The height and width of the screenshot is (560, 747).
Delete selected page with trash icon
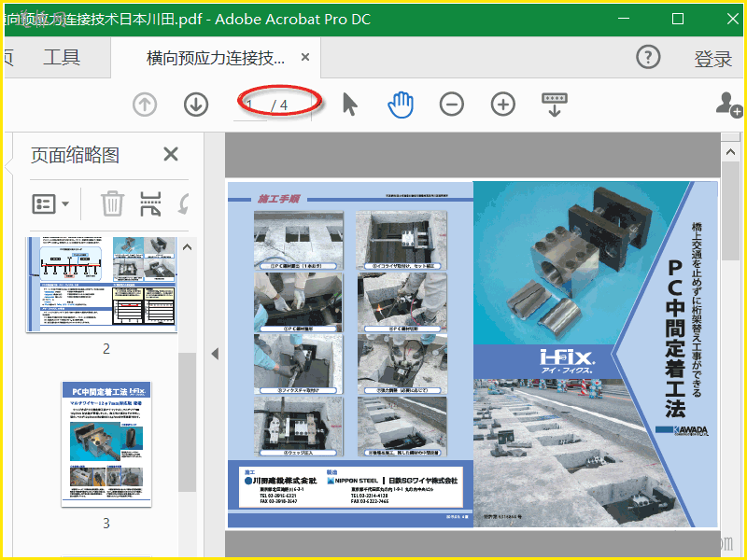pos(112,203)
